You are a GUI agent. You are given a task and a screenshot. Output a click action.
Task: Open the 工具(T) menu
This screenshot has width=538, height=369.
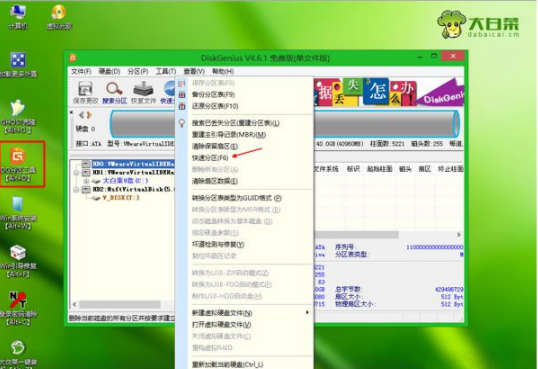tap(166, 71)
